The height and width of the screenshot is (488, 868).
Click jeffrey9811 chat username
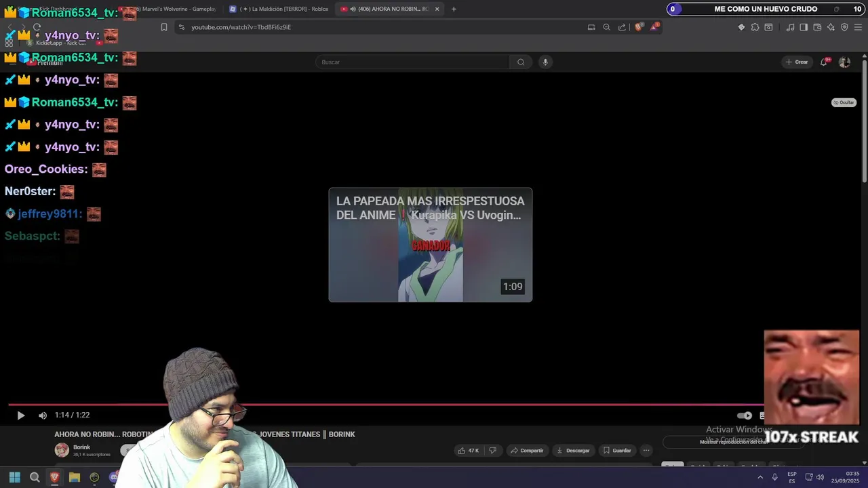50,213
